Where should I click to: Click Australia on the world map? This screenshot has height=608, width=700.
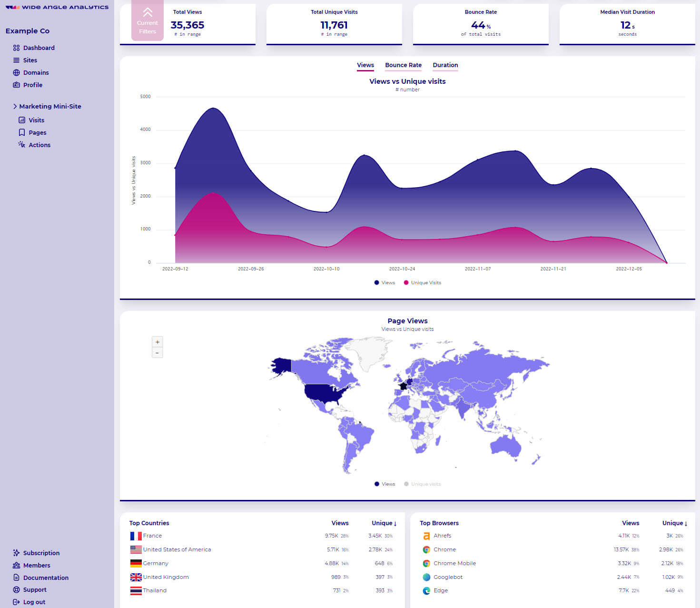505,446
